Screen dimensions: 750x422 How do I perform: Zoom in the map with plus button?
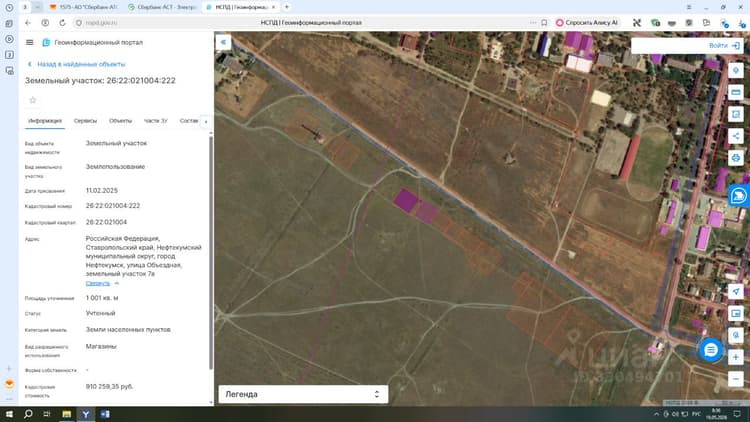pos(736,357)
